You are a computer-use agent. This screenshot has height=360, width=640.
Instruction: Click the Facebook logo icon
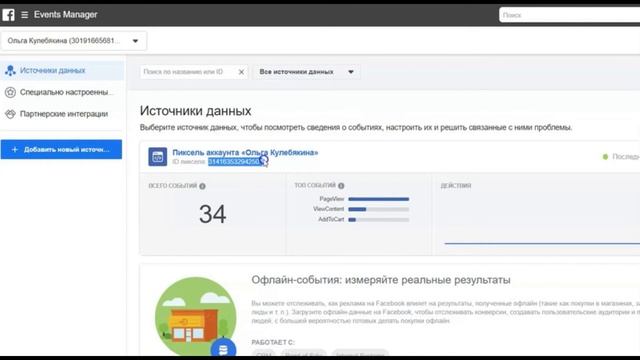click(8, 15)
